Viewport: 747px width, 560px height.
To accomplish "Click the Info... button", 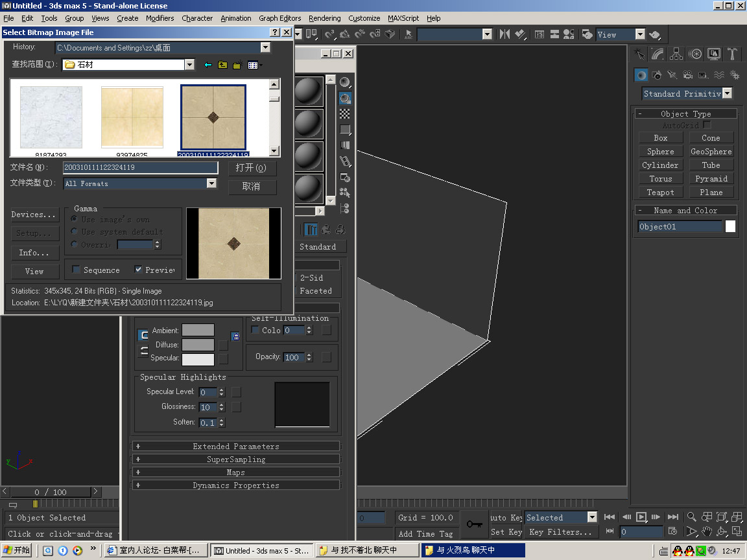I will point(34,253).
